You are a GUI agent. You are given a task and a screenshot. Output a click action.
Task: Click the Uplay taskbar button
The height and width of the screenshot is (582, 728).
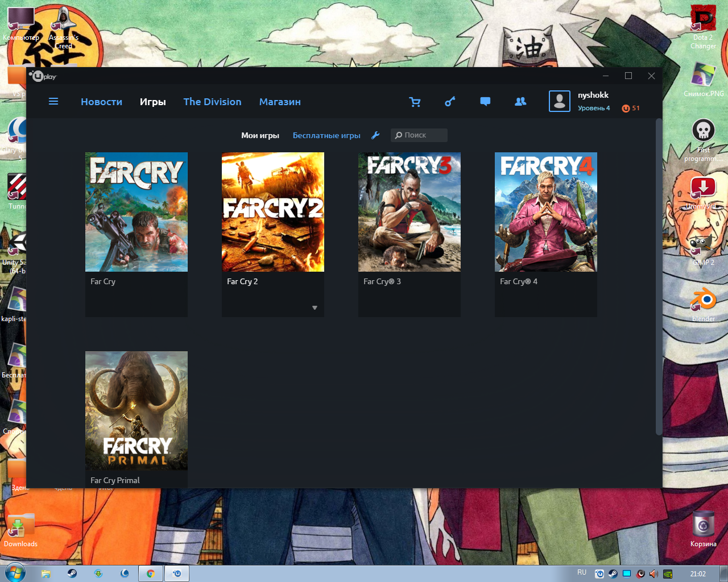(177, 573)
